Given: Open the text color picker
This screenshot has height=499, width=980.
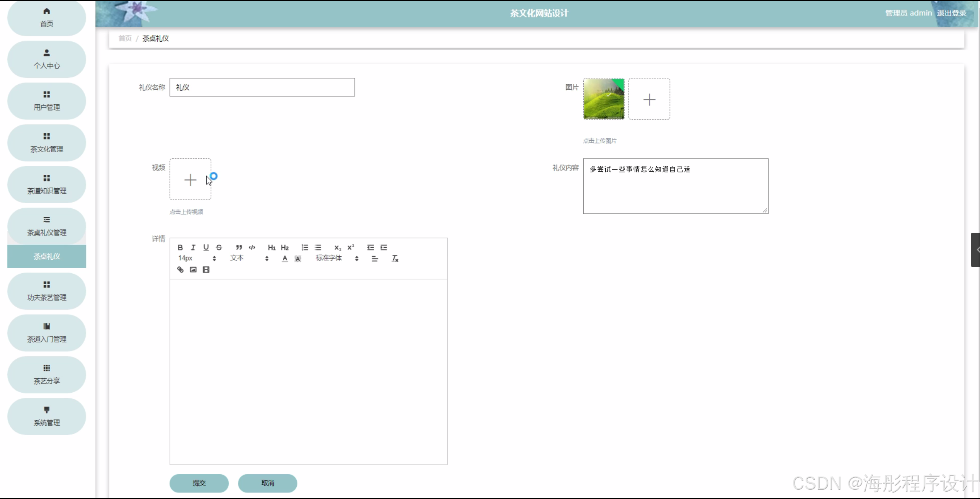Looking at the screenshot, I should tap(285, 259).
